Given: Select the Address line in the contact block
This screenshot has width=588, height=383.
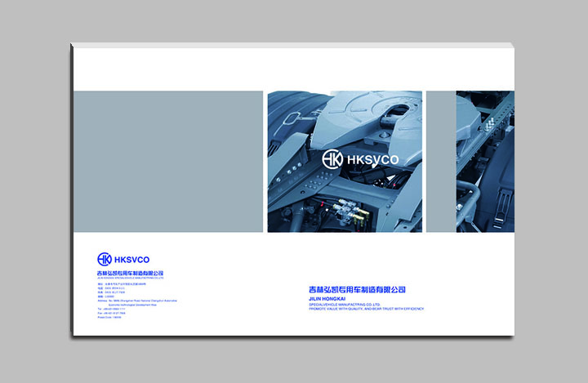Looking at the screenshot, I should click(x=137, y=301).
